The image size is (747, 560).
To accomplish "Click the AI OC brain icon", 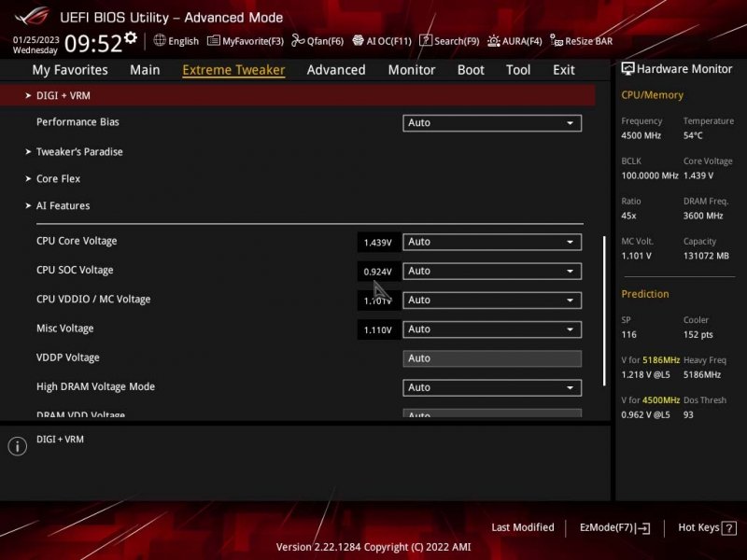I will (358, 40).
